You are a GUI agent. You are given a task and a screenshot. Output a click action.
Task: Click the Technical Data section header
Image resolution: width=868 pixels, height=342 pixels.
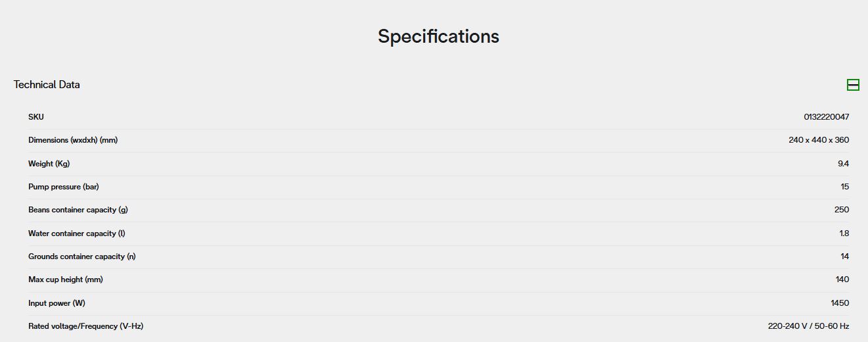point(47,85)
